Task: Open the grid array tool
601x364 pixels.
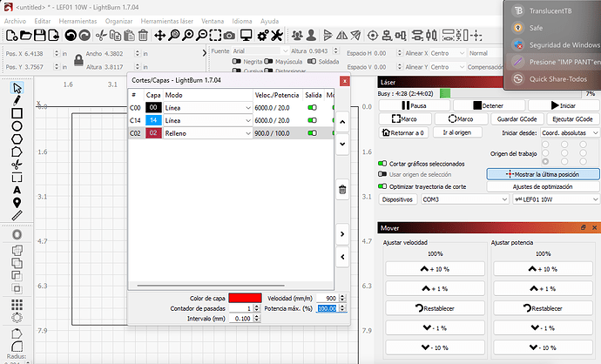Action: click(17, 305)
